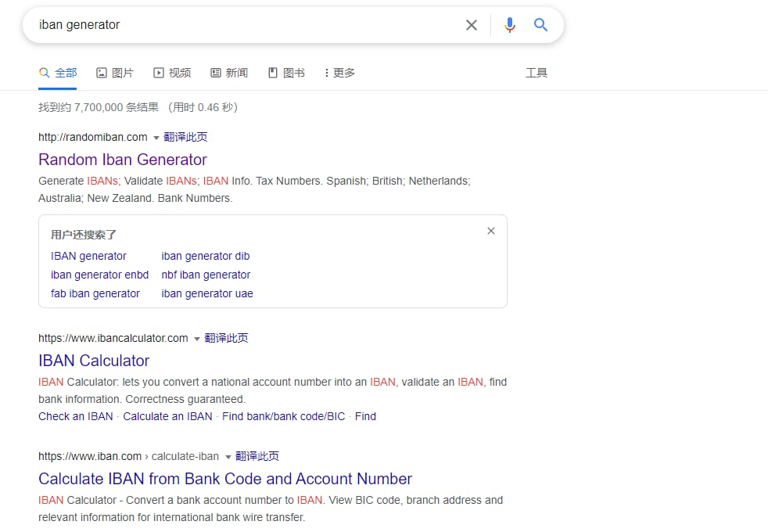Switch to the 新闻 tab
The image size is (768, 532).
pyautogui.click(x=229, y=73)
